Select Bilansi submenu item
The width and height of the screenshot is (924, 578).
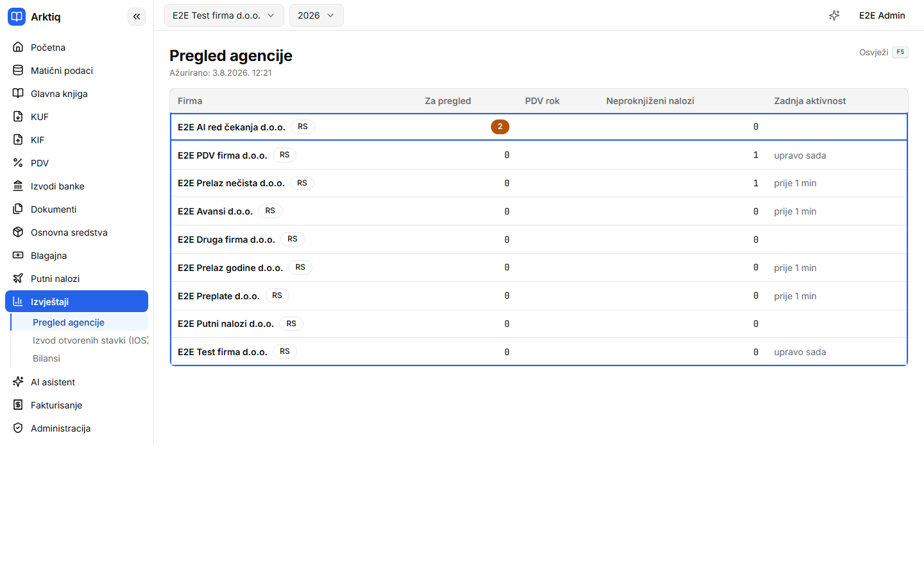(46, 358)
